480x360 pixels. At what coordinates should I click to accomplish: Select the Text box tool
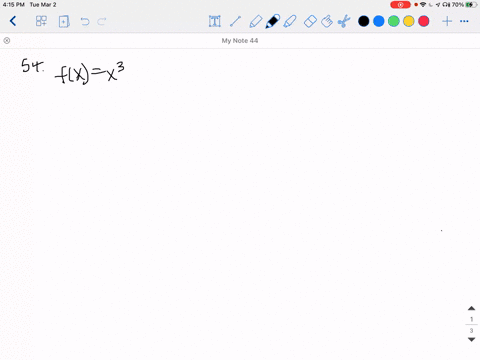tap(215, 21)
